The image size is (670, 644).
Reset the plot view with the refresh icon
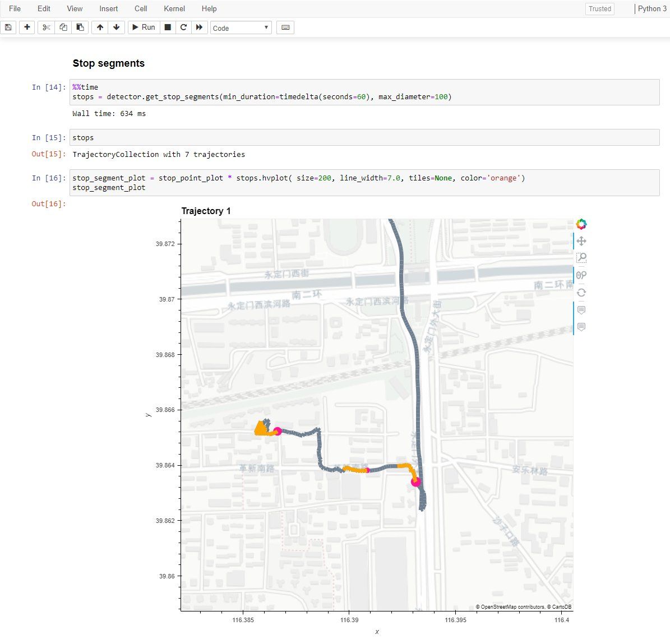point(581,293)
